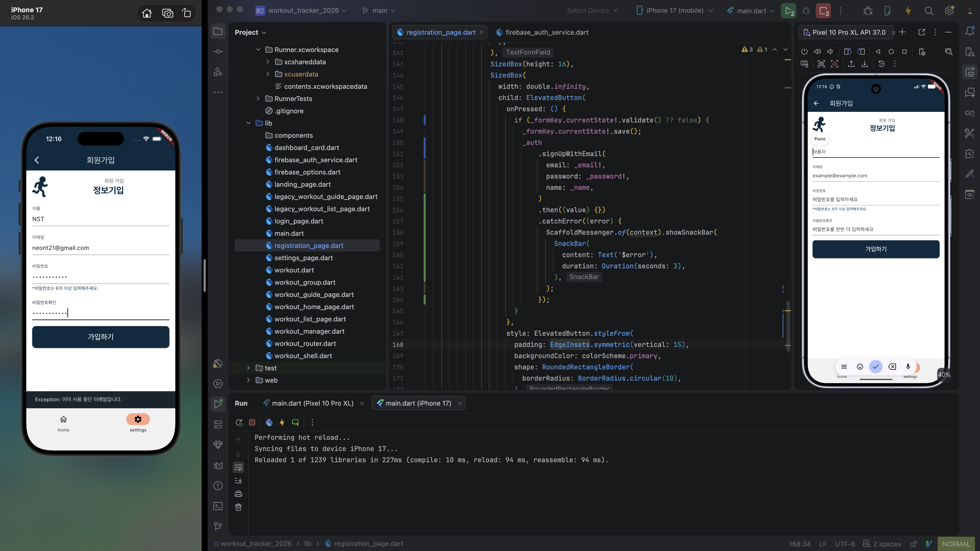Tap 가입하기 button on the Pixel emulator
The height and width of the screenshot is (551, 980).
876,249
